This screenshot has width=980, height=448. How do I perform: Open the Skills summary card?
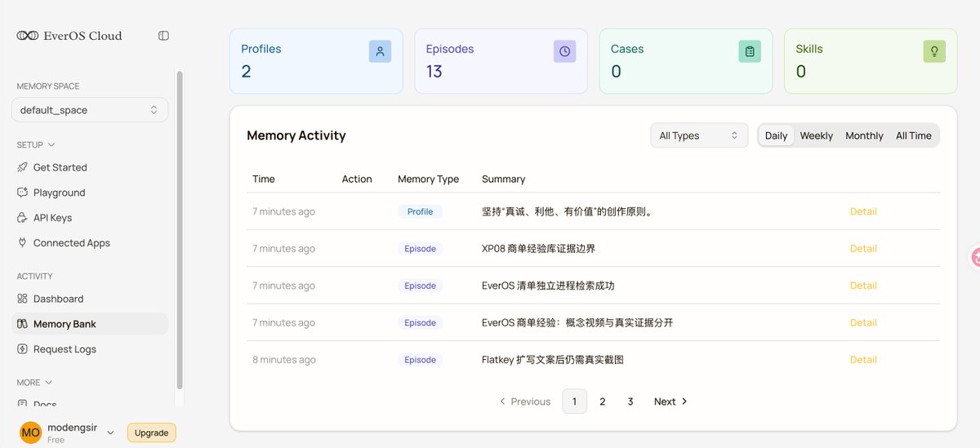(x=871, y=61)
